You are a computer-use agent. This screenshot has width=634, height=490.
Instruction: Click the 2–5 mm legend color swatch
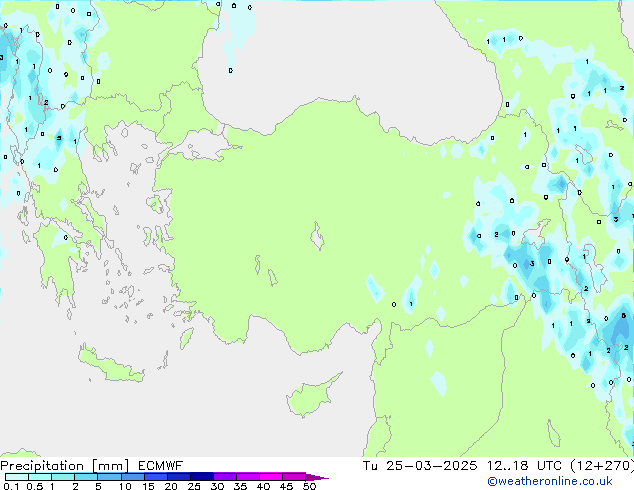(86, 477)
